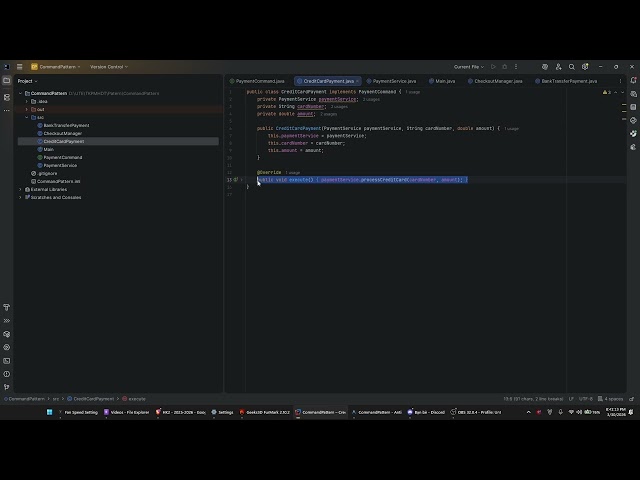Click src breadcrumb in navigation bar
Viewport: 640px width, 480px height.
56,399
